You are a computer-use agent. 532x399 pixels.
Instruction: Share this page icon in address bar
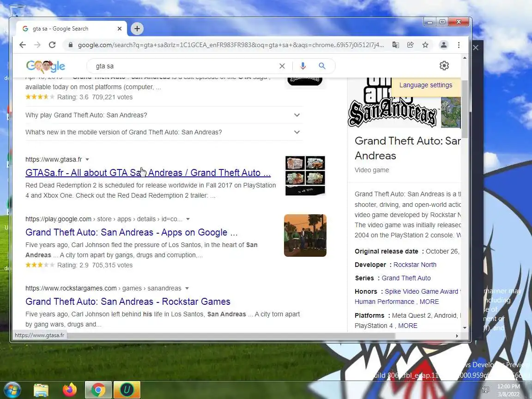click(x=411, y=45)
